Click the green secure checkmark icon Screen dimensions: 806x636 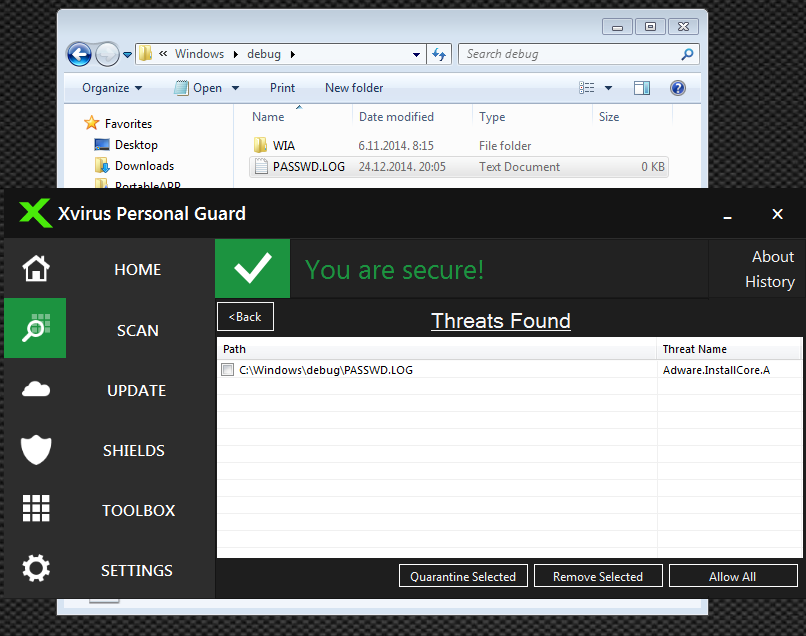(x=252, y=268)
